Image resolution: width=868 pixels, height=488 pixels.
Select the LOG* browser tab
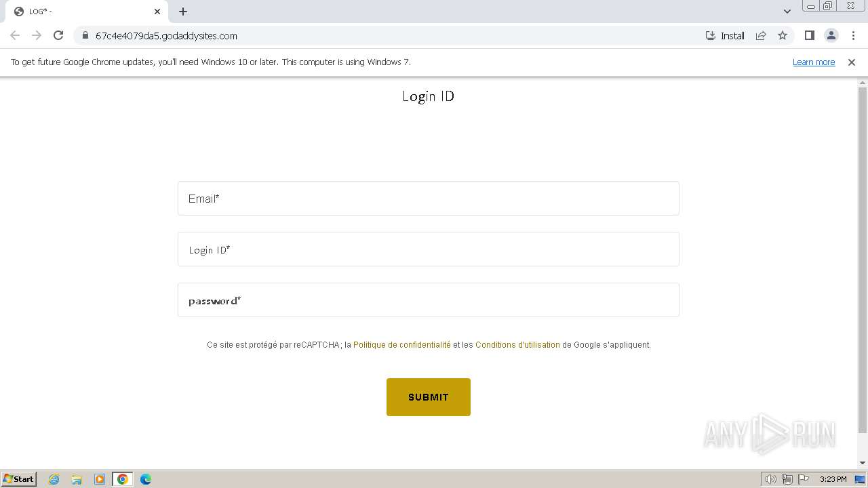pyautogui.click(x=87, y=12)
